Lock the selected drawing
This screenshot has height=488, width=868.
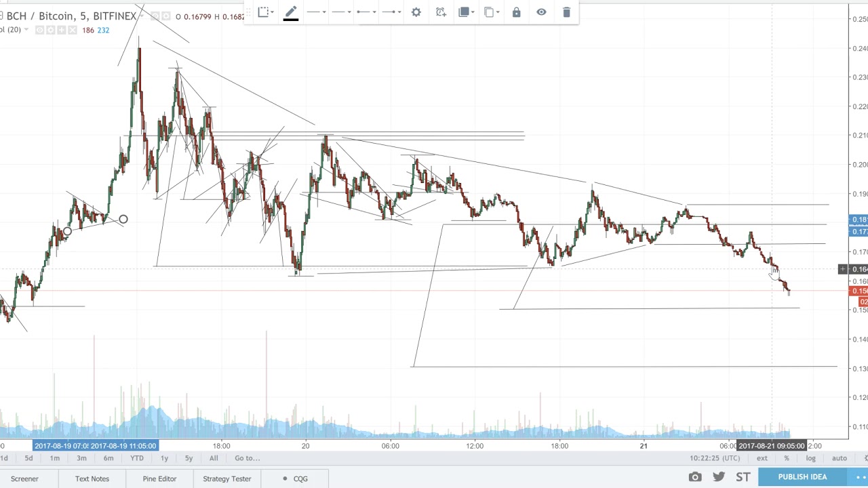(x=516, y=12)
